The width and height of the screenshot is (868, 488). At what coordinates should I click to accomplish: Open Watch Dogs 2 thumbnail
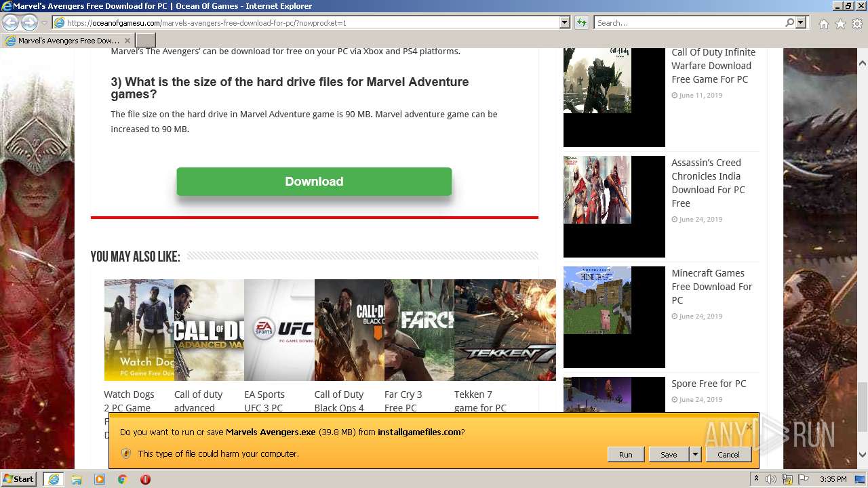point(139,330)
